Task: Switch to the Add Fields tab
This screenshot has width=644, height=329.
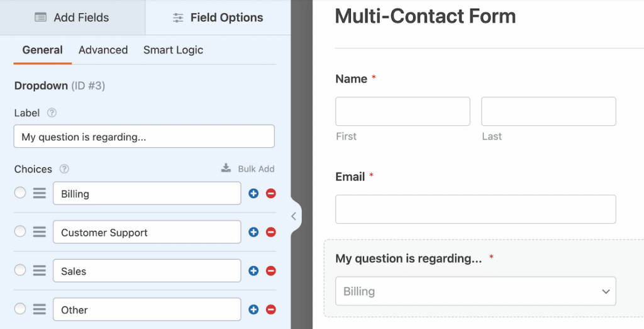Action: [x=72, y=18]
